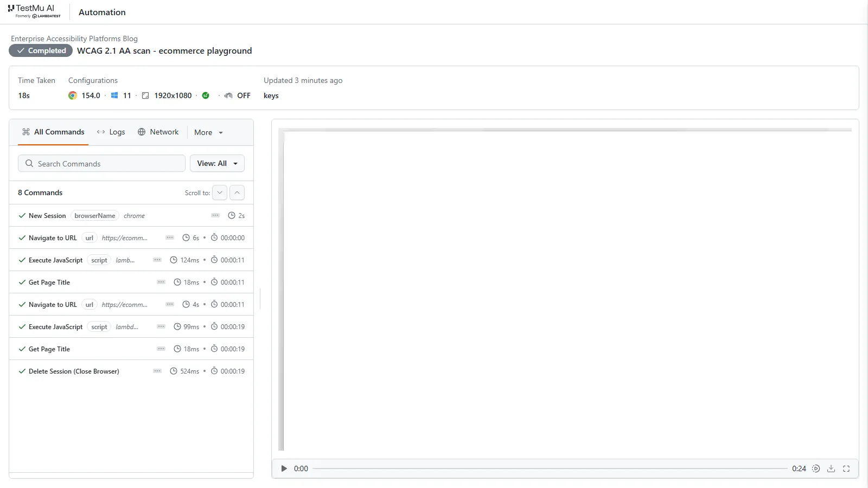This screenshot has height=488, width=868.
Task: Open options for first Navigate to URL
Action: click(170, 237)
